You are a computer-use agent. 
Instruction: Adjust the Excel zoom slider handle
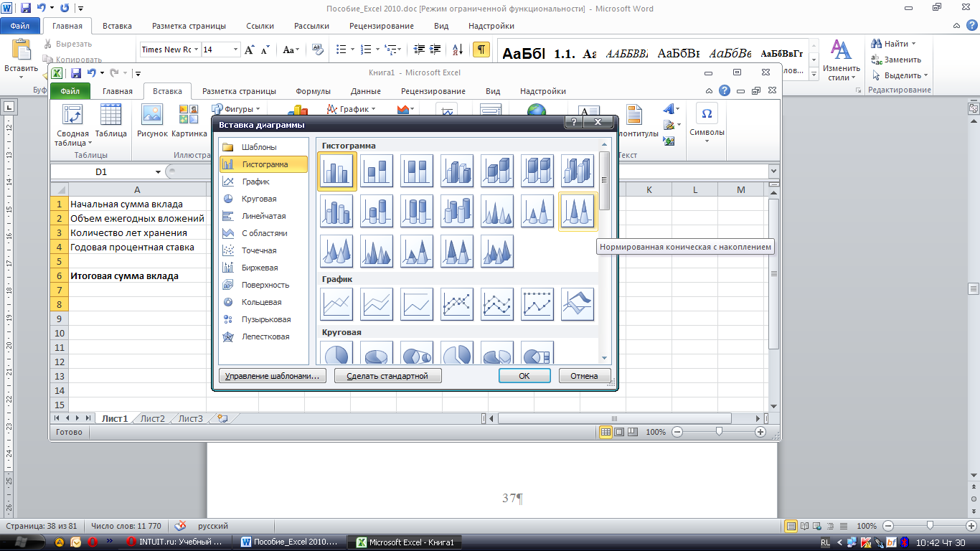pos(719,432)
